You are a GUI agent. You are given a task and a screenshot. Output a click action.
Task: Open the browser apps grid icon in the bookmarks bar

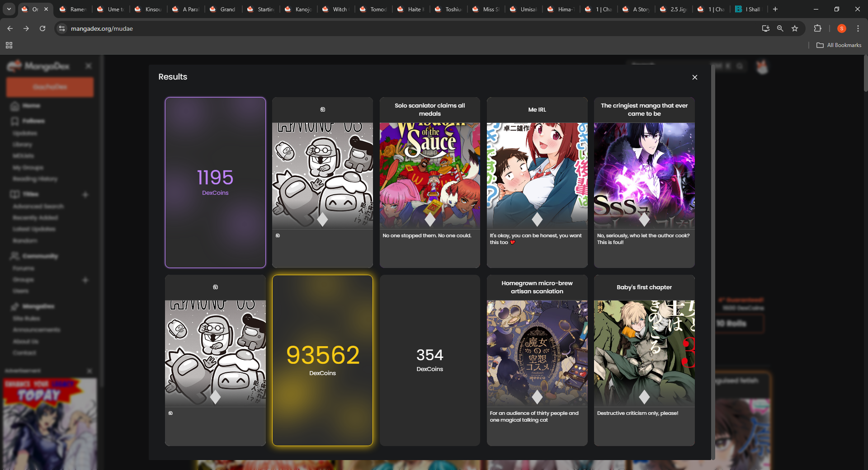[x=9, y=45]
